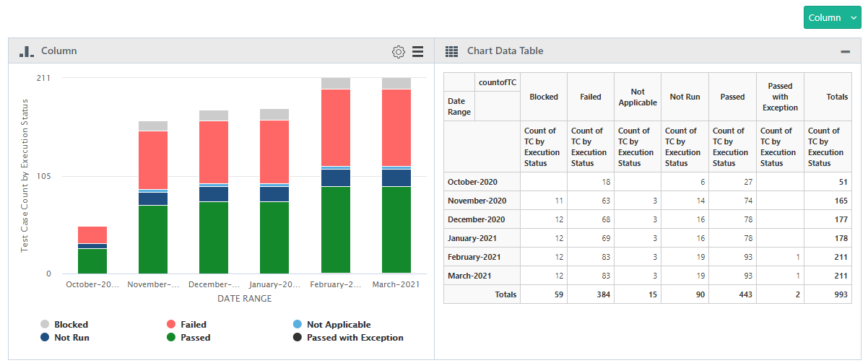Click the October-2020 stacked bar

92,253
